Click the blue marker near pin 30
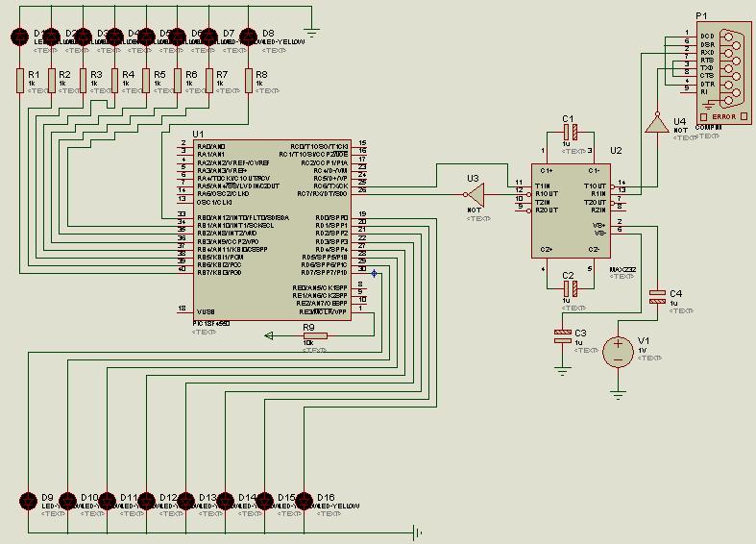 374,274
